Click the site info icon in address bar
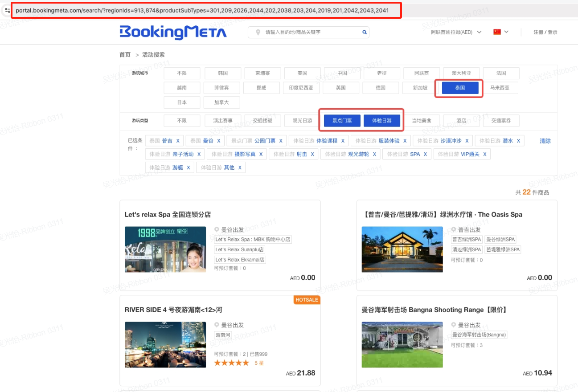Image resolution: width=578 pixels, height=392 pixels. (7, 10)
